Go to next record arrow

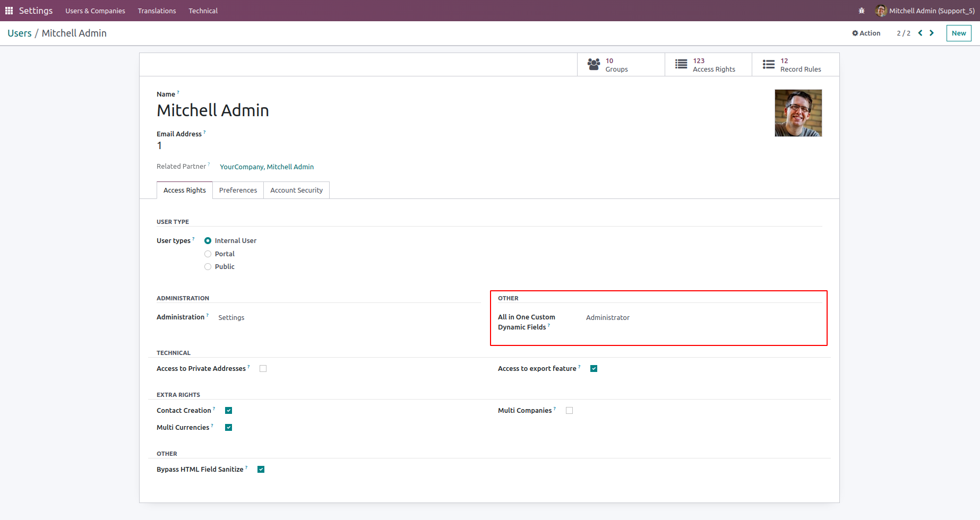tap(931, 33)
